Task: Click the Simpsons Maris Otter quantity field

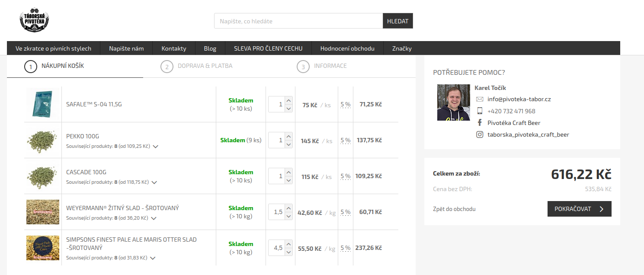Action: [276, 248]
